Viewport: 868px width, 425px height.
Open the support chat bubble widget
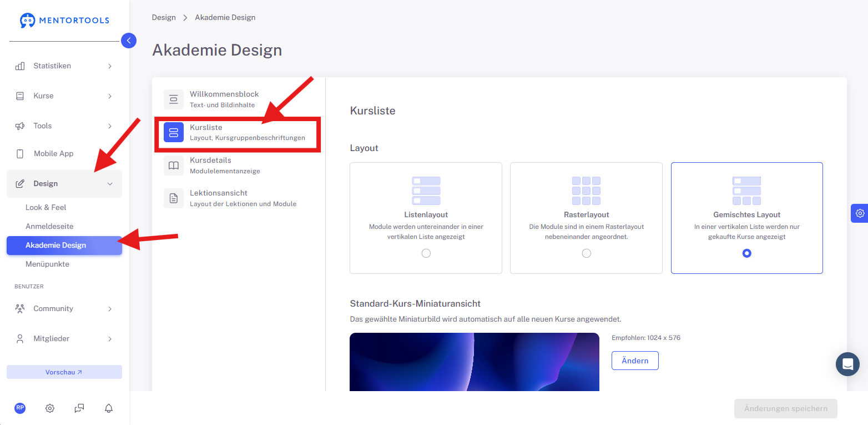click(x=847, y=364)
